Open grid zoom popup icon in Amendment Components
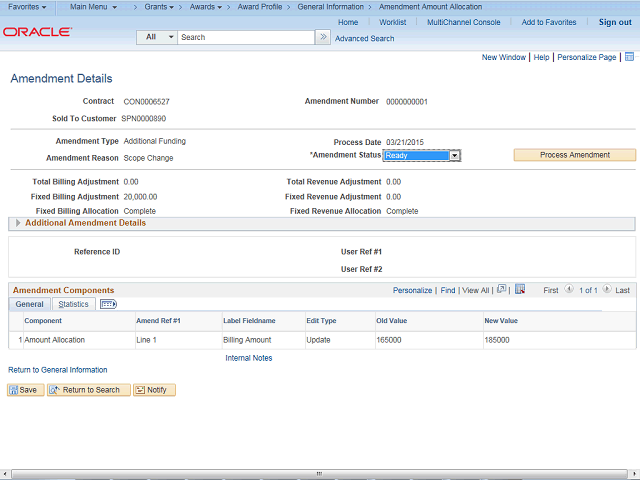This screenshot has width=640, height=480. 502,290
